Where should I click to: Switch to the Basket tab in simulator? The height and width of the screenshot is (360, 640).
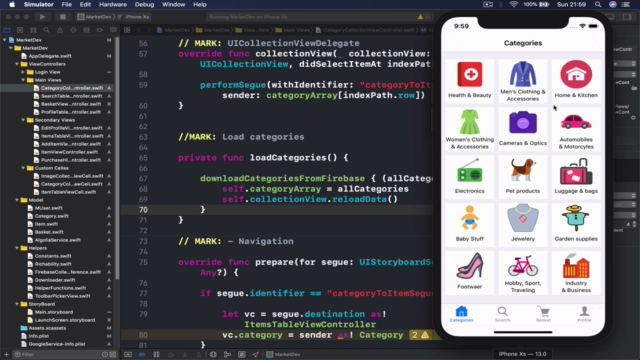click(x=543, y=314)
